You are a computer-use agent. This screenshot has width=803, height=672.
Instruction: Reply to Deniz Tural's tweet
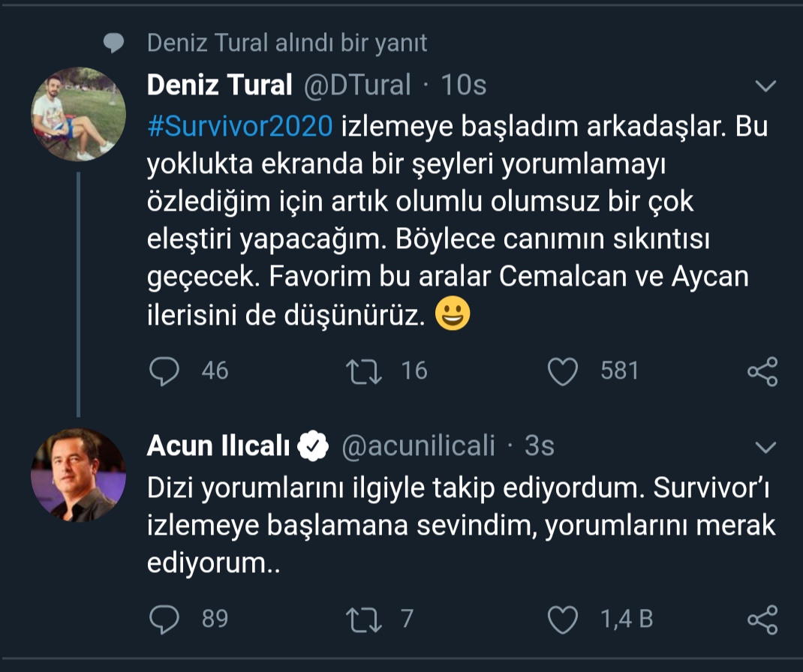(x=165, y=370)
